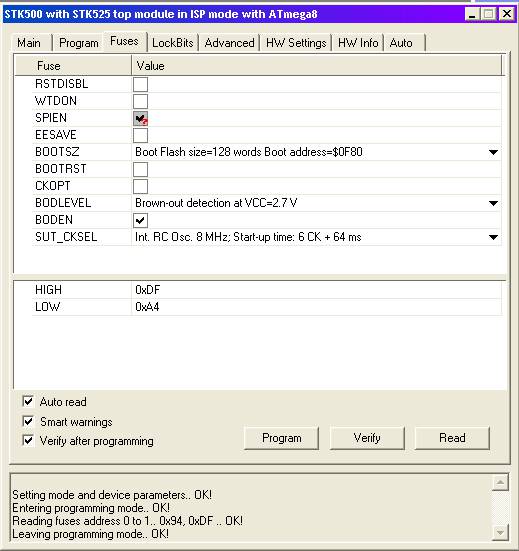Click log line 'Entering programming mode.. OK!'
This screenshot has width=519, height=551.
pos(91,508)
